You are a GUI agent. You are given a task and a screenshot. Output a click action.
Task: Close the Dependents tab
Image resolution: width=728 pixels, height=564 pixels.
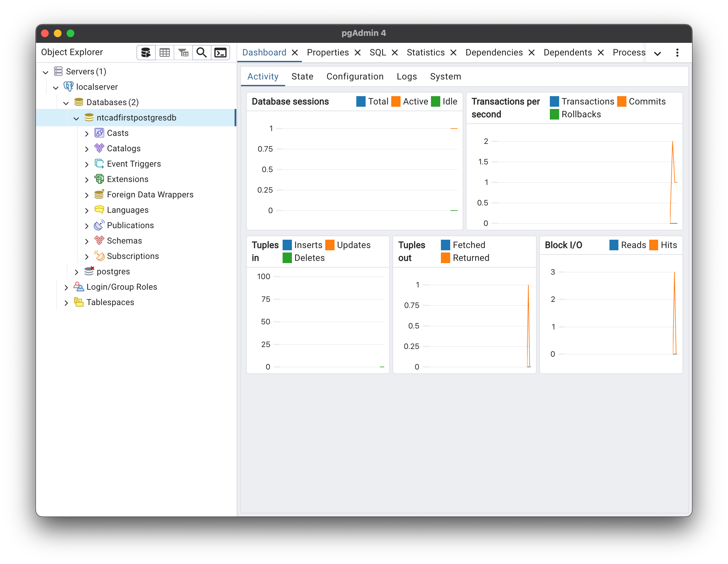(x=601, y=53)
